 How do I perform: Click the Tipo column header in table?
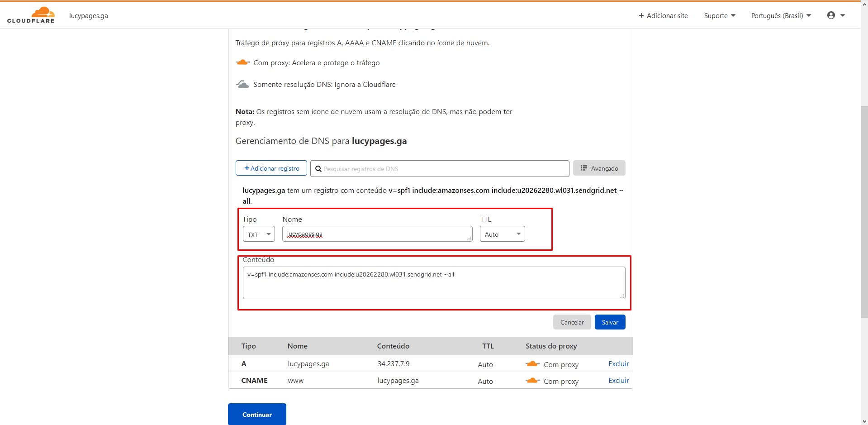click(248, 346)
